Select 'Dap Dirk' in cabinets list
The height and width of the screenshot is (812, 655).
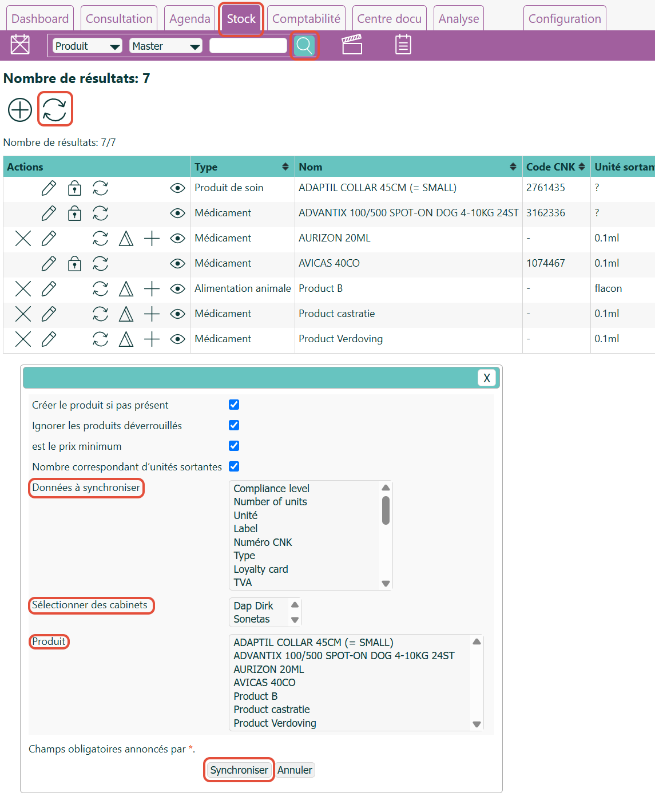click(x=253, y=606)
